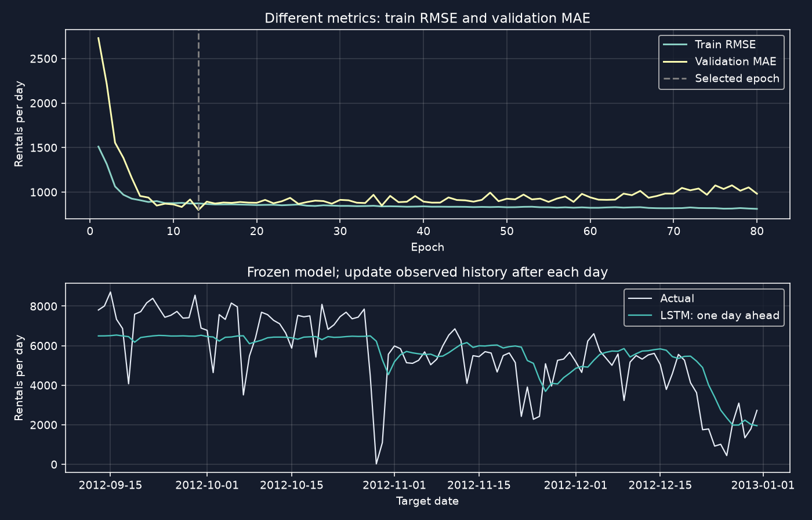Image resolution: width=812 pixels, height=520 pixels.
Task: Click the "Epoch" x-axis label
Action: pos(427,247)
